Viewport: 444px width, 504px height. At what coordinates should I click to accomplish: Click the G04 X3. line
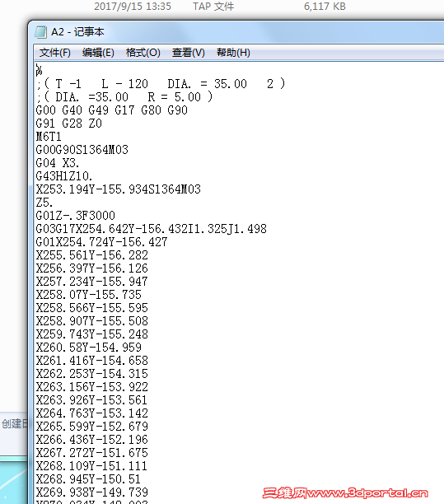click(x=58, y=163)
